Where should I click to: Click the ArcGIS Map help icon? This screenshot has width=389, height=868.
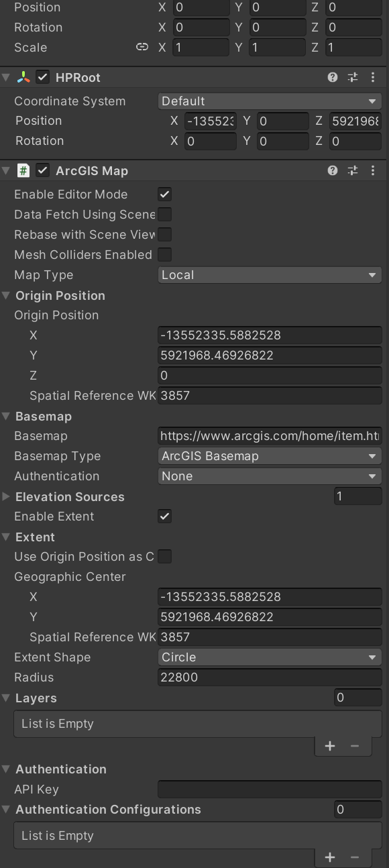click(332, 170)
